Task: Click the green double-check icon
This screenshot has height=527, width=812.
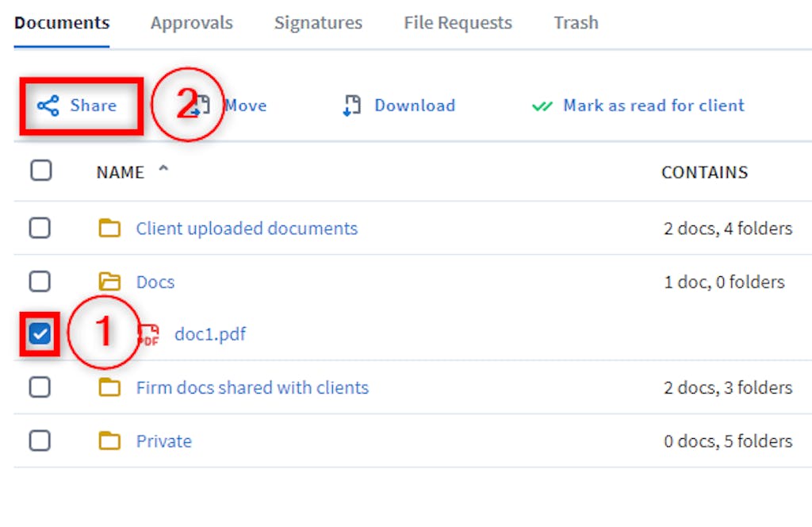Action: [542, 106]
